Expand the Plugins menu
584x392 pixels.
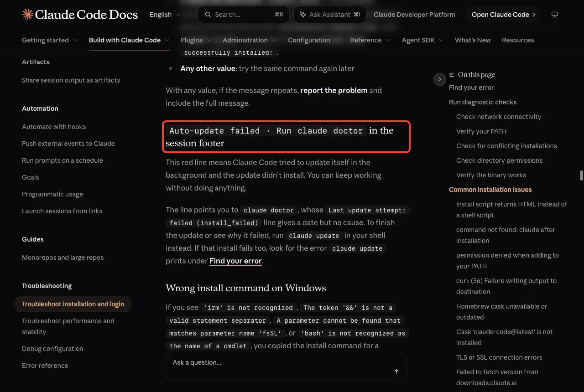[196, 40]
